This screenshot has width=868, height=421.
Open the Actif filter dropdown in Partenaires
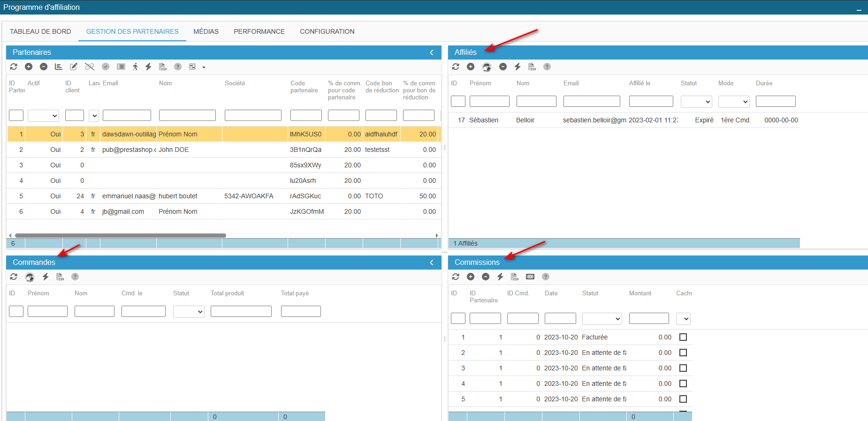[43, 115]
